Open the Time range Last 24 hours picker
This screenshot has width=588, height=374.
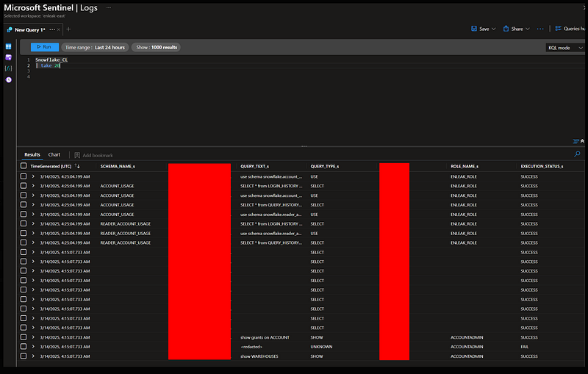click(x=95, y=47)
